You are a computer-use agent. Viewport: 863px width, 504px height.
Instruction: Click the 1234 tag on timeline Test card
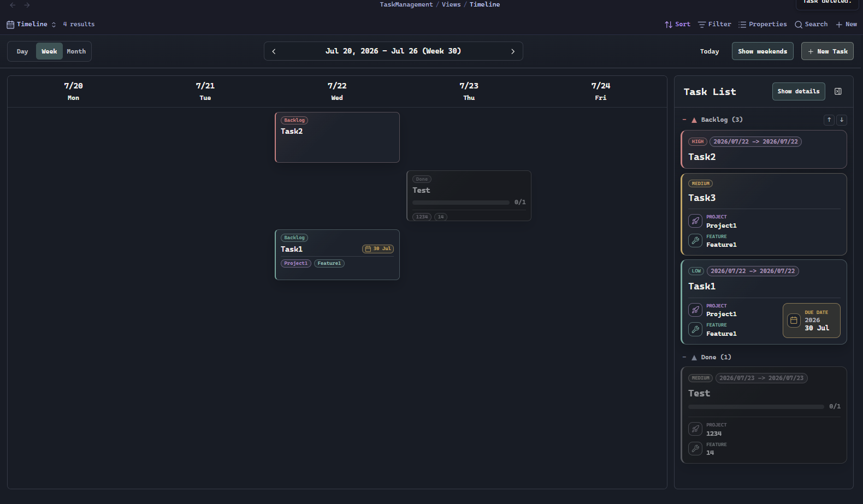point(422,217)
